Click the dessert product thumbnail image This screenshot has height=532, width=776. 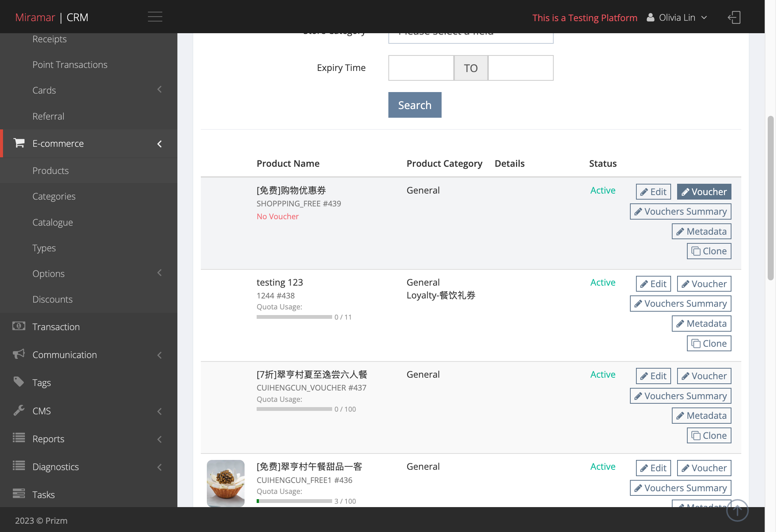coord(226,483)
